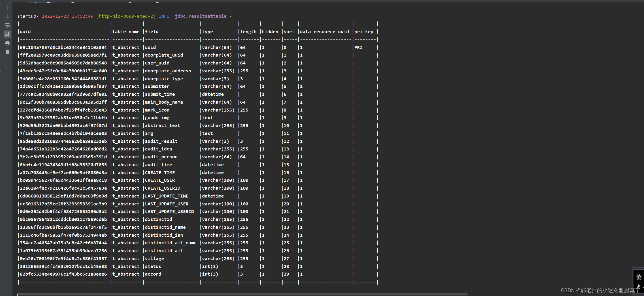Click the INFO log level text

click(x=164, y=16)
